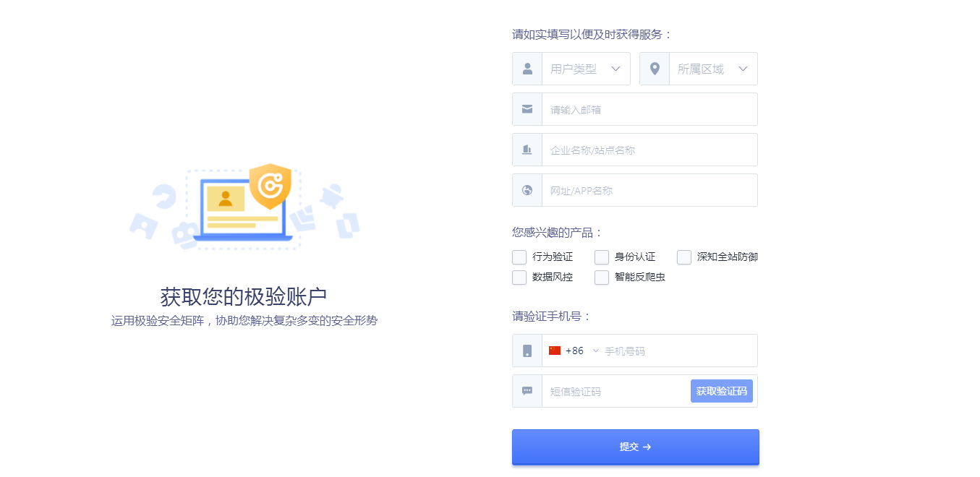Screen dimensions: 980x477
Task: Click the company building icon
Action: coord(527,150)
